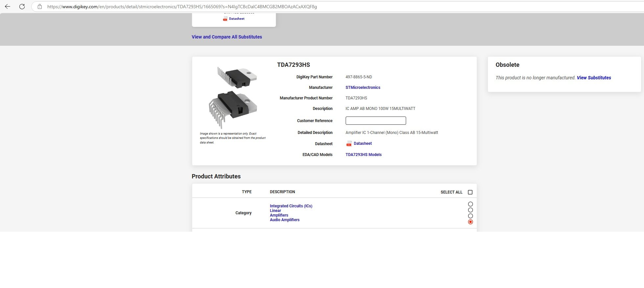Open the Linear category link

pyautogui.click(x=275, y=211)
